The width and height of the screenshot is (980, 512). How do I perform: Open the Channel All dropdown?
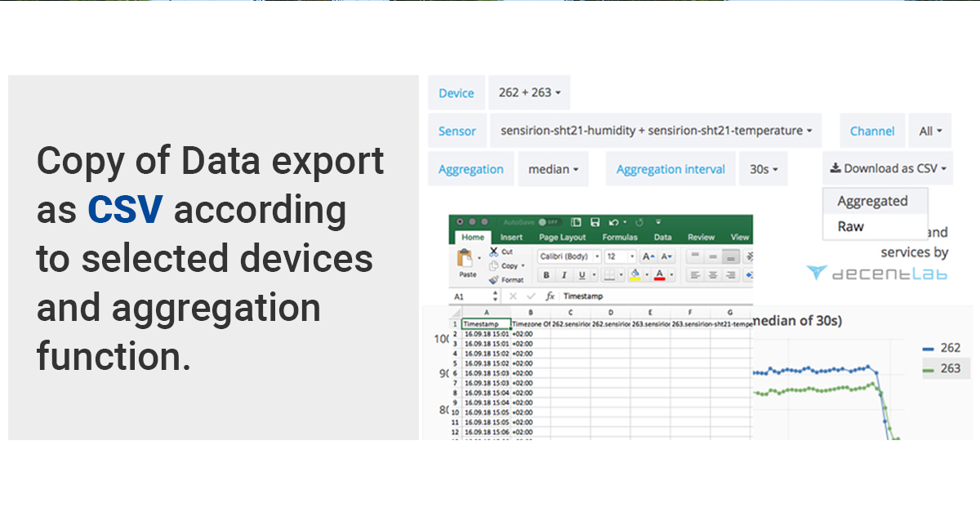coord(930,131)
